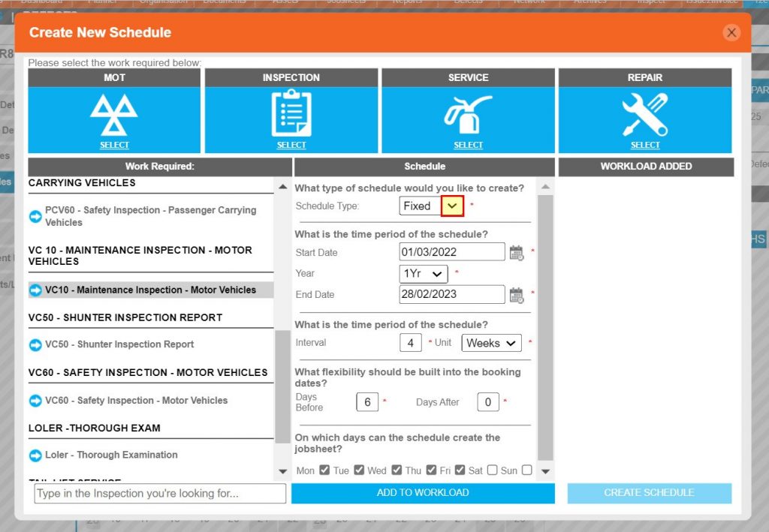This screenshot has height=532, width=769.
Task: Open the Schedule Type dropdown
Action: (x=451, y=205)
